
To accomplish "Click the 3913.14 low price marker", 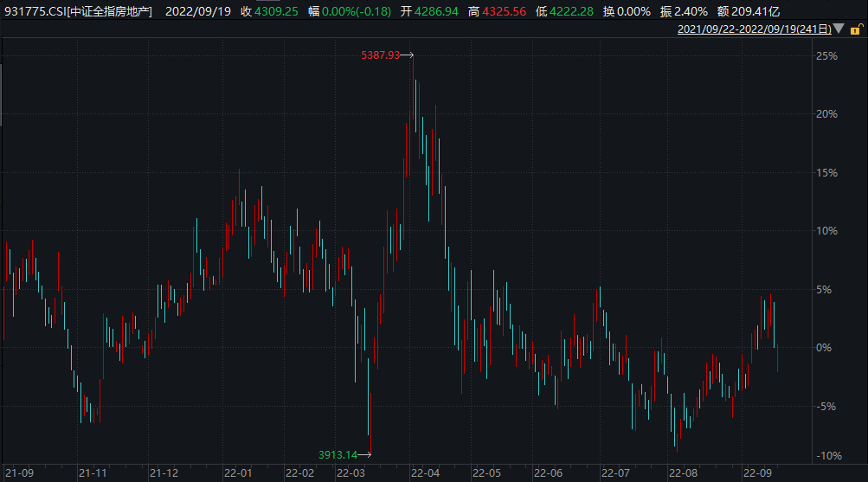I will point(338,455).
